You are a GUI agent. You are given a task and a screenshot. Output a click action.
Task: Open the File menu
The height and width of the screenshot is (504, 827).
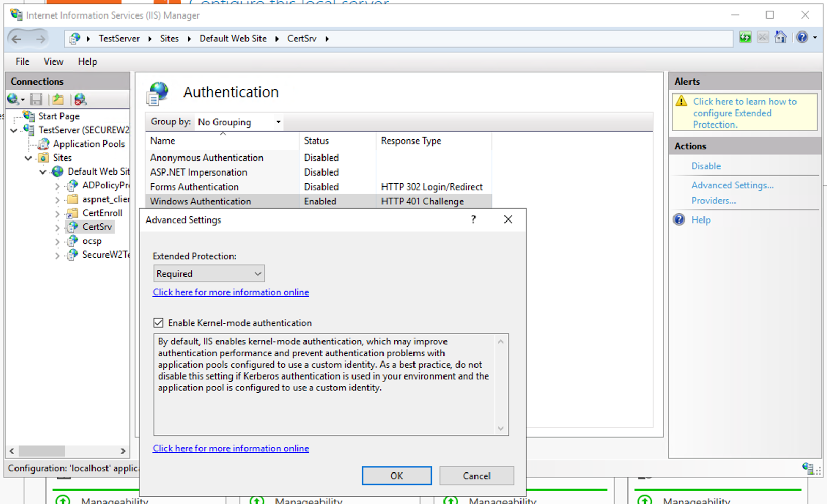pos(22,61)
